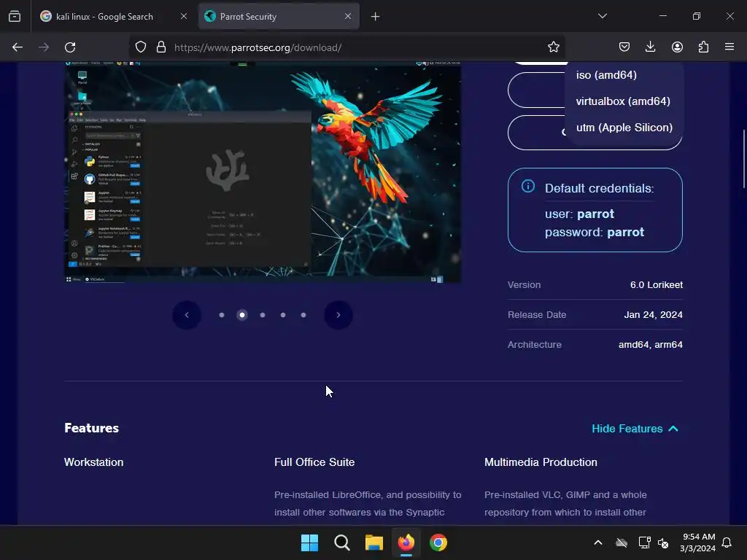Image resolution: width=747 pixels, height=560 pixels.
Task: Select the second carousel dot
Action: [x=242, y=315]
